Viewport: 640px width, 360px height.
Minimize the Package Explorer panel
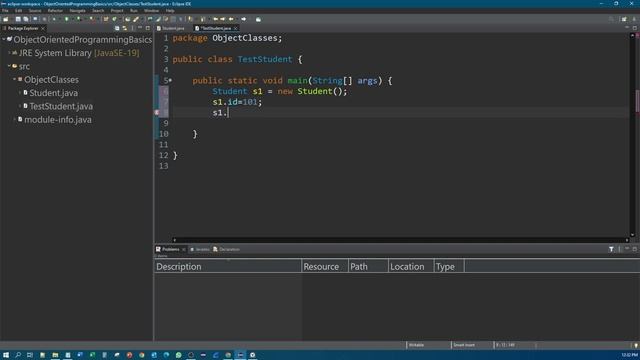140,28
